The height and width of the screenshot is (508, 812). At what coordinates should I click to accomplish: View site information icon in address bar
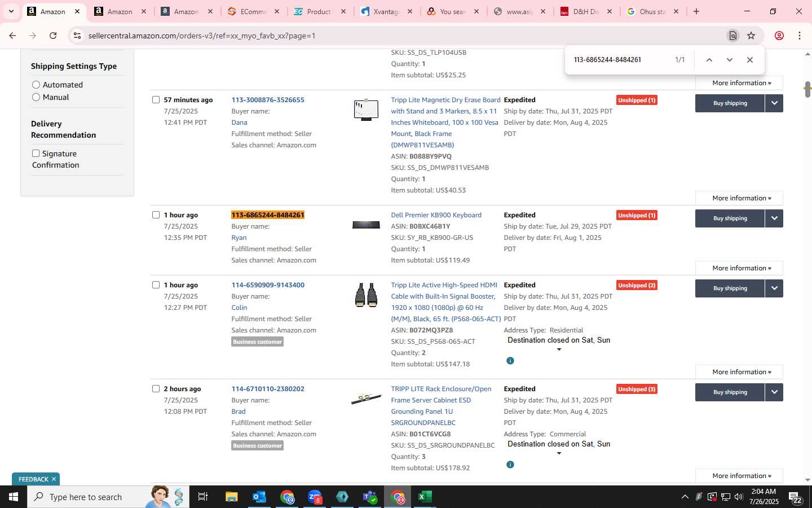click(77, 36)
